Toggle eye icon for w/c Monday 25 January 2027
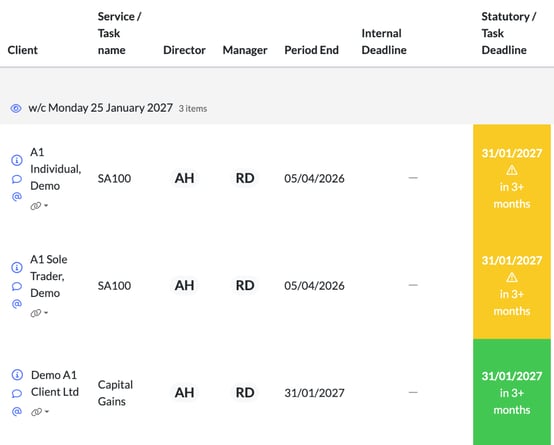This screenshot has height=445, width=554. 16,108
